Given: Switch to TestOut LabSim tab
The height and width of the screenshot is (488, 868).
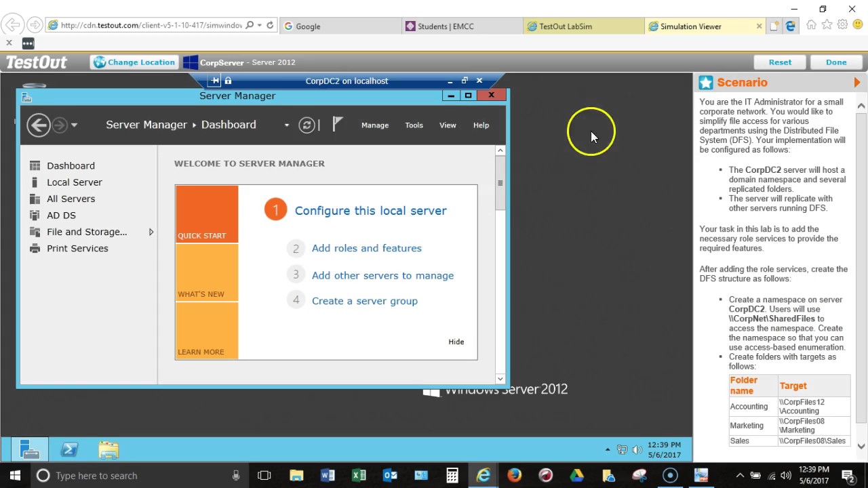Looking at the screenshot, I should point(584,26).
